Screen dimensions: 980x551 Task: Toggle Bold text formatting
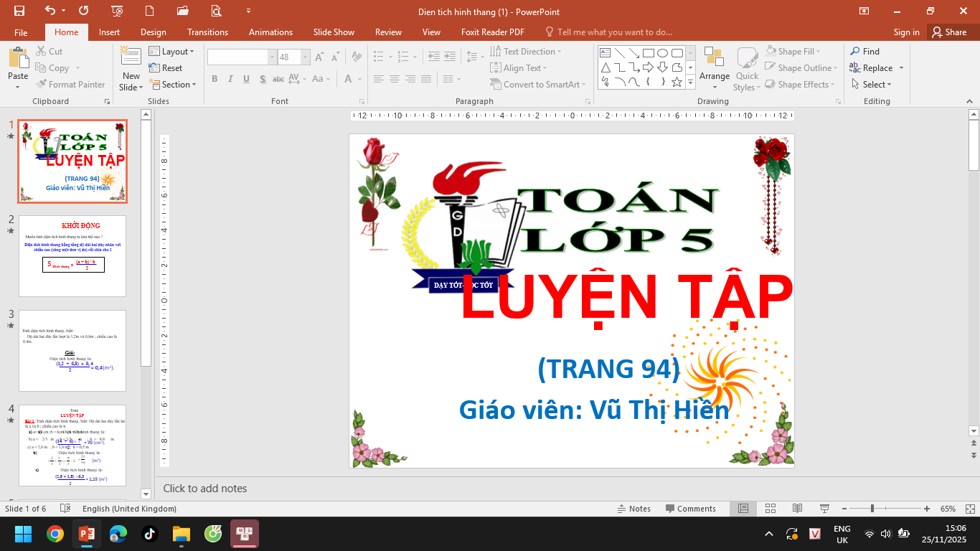pyautogui.click(x=215, y=79)
